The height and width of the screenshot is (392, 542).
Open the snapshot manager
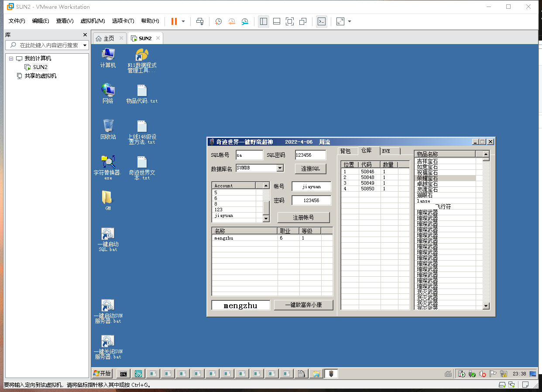(245, 21)
